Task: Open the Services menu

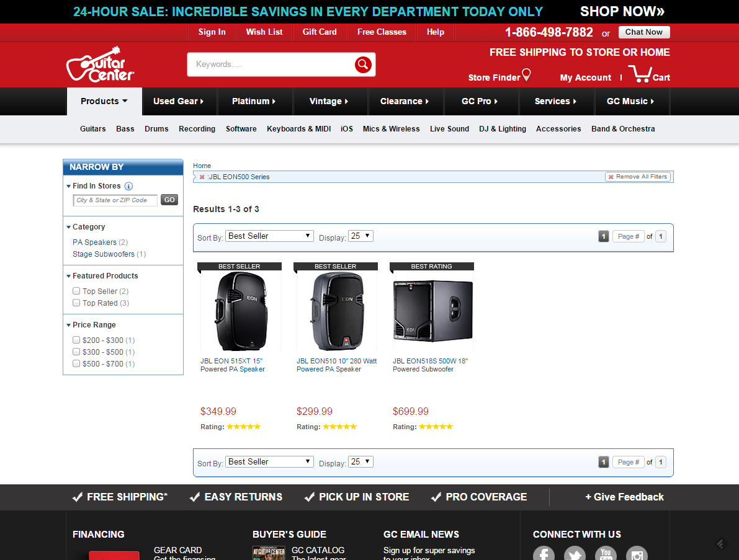Action: point(555,101)
